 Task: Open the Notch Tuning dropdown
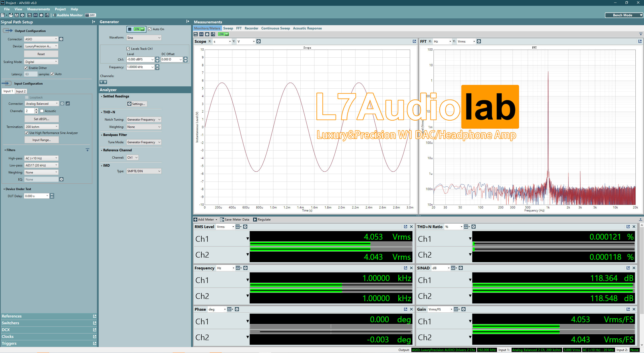[144, 120]
